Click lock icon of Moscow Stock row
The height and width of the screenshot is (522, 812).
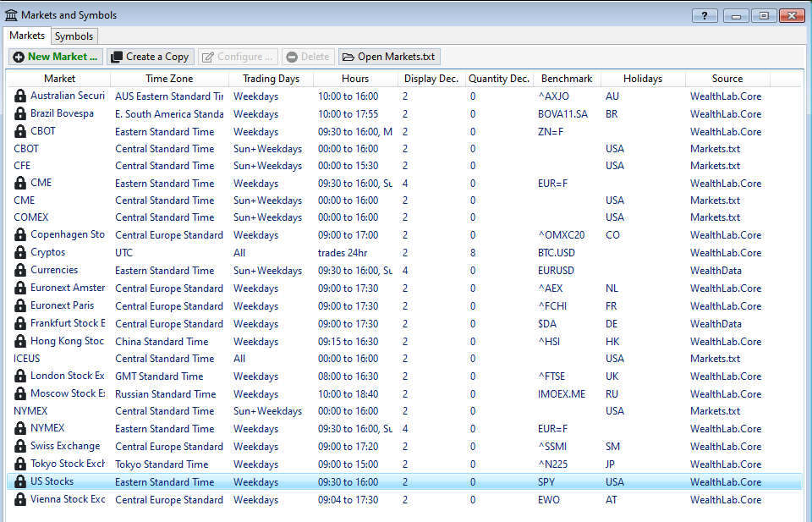point(19,394)
